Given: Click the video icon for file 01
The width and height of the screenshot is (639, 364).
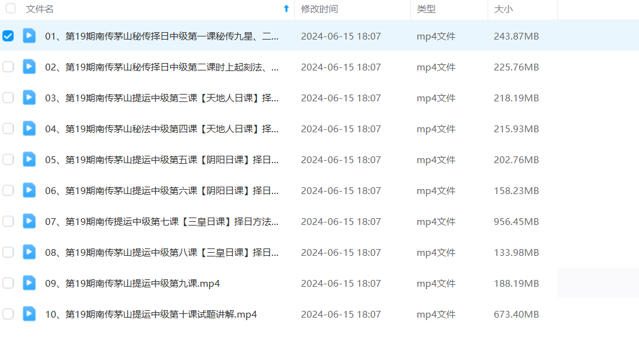Looking at the screenshot, I should click(29, 36).
